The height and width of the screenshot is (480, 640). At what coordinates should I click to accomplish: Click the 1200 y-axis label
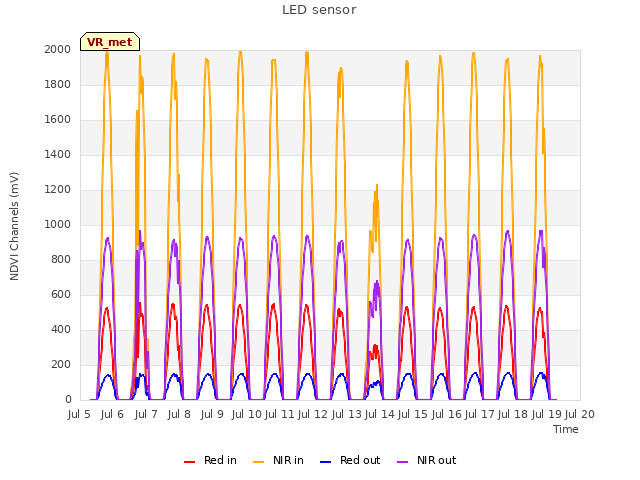coord(58,189)
